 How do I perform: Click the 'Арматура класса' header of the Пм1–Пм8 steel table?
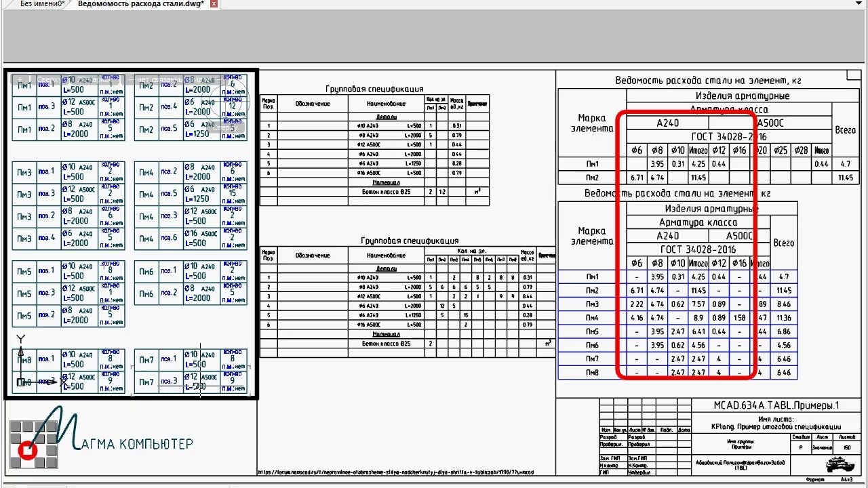click(x=698, y=222)
